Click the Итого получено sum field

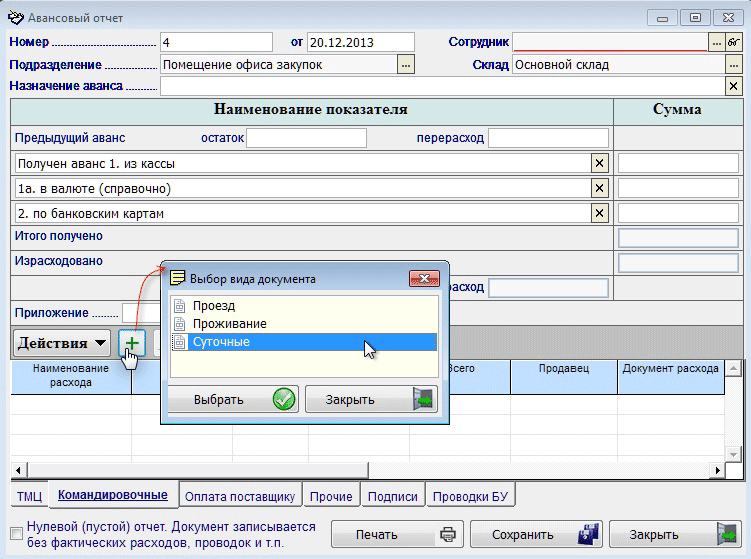coord(678,238)
